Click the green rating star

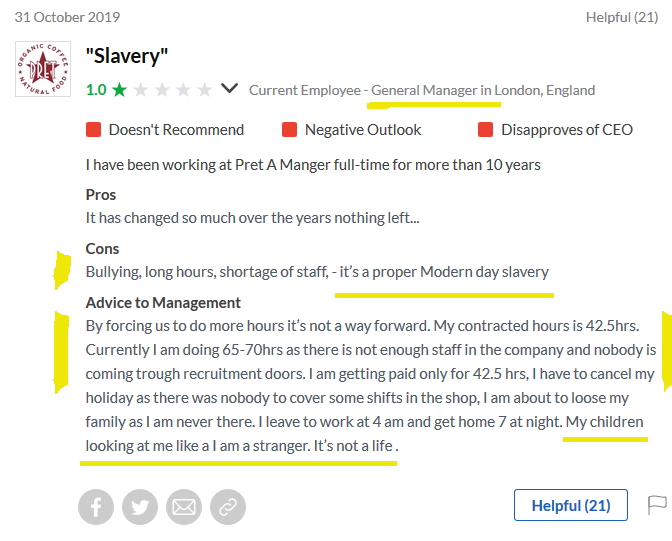120,90
